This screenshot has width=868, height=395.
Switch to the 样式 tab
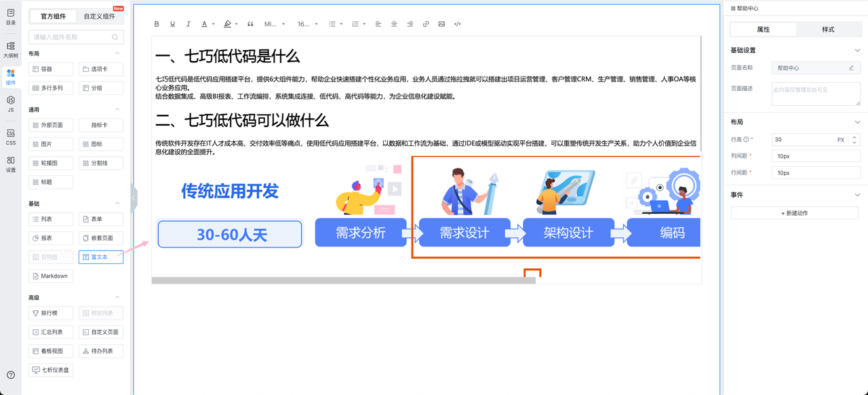click(x=827, y=29)
